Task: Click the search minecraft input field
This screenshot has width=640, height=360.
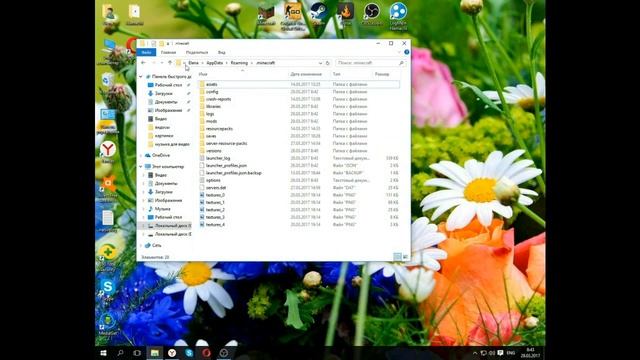Action: [x=366, y=63]
